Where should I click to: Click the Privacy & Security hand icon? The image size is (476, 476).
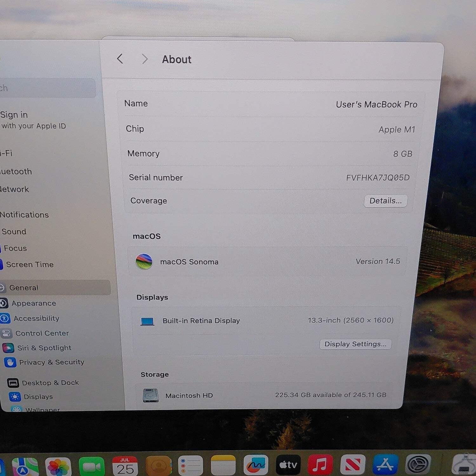coord(10,362)
